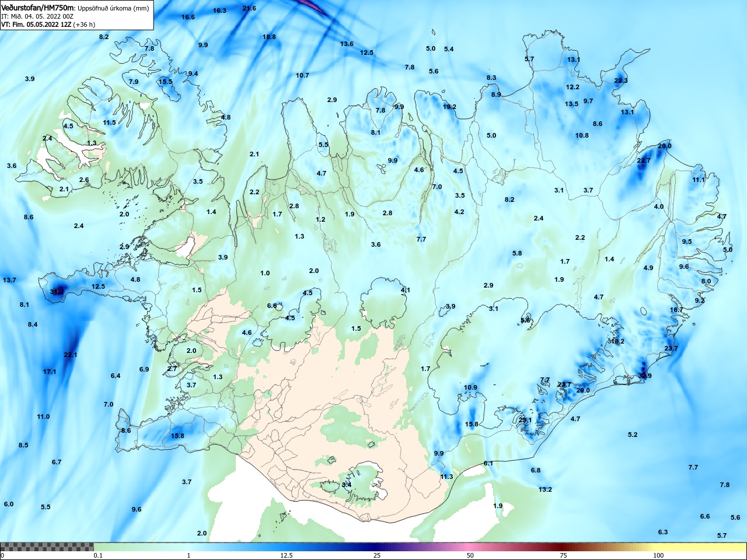Click the 8.5 precipitation value
This screenshot has width=747, height=560.
(x=23, y=445)
